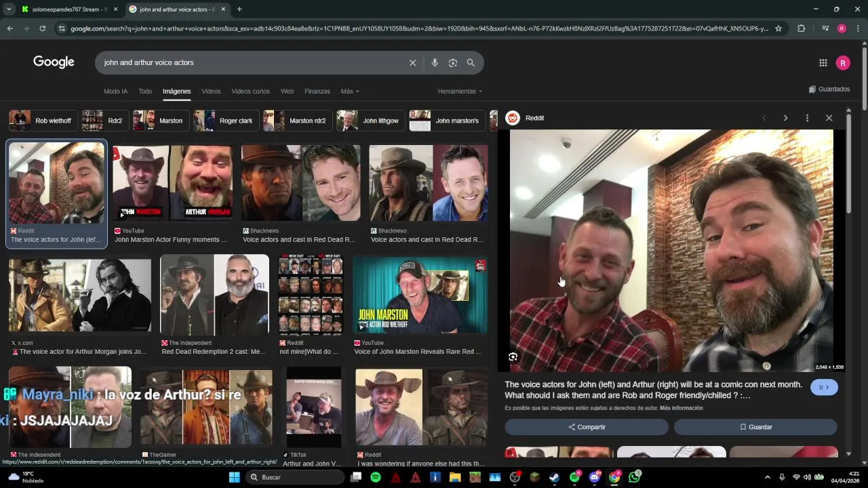Open the Windows Start menu
868x488 pixels.
click(234, 477)
